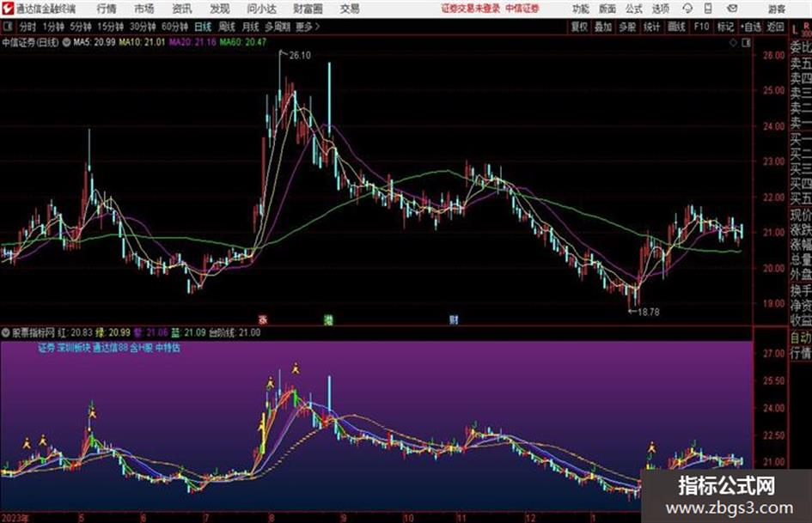Click the MA20 purple indicator value
This screenshot has height=523, width=812.
pos(192,42)
